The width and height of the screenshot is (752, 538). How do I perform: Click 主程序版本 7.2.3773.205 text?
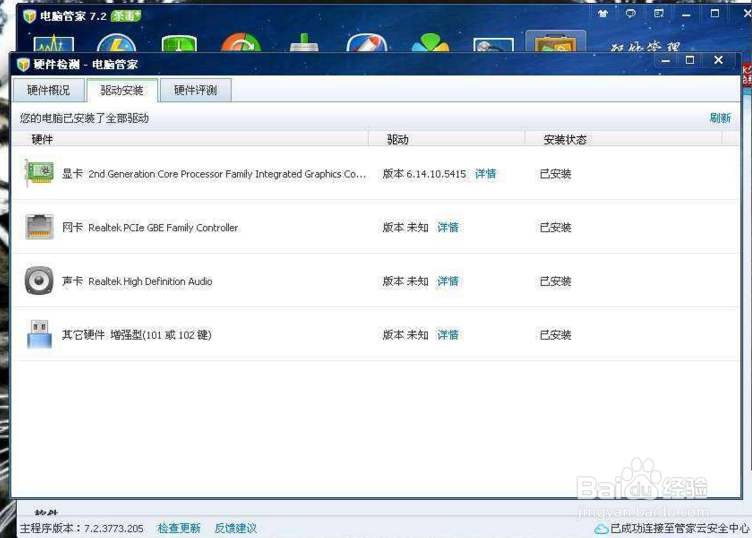82,528
